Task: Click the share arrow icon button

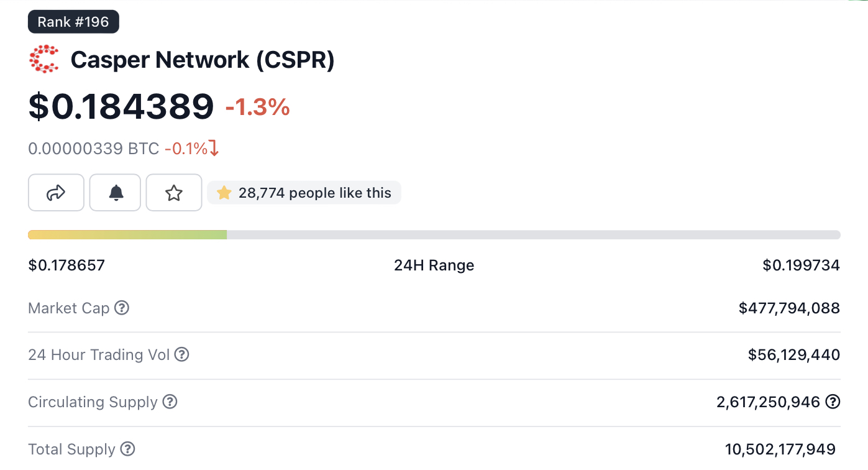Action: 56,193
